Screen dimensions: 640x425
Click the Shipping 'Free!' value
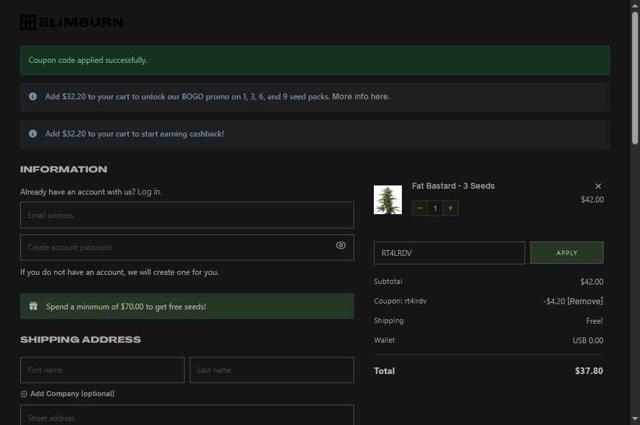point(595,321)
